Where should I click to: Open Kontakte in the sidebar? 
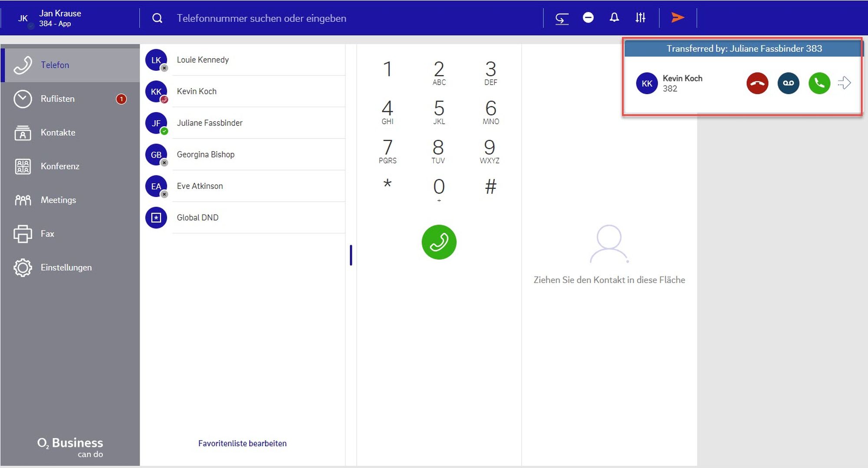click(x=58, y=133)
